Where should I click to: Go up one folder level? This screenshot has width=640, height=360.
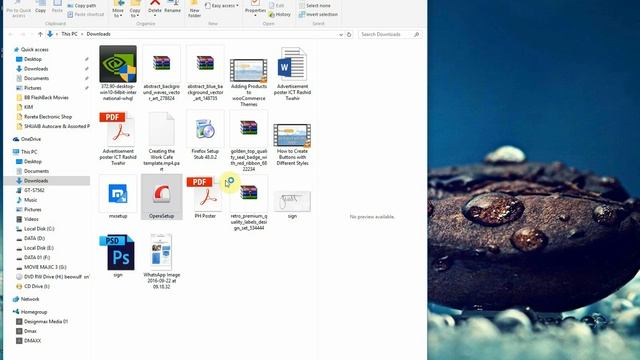(40, 34)
